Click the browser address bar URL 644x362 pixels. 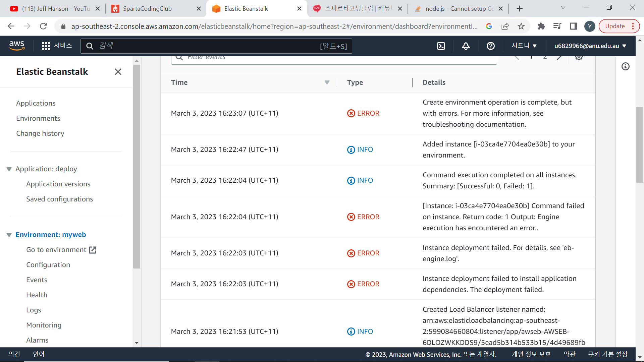point(274,26)
